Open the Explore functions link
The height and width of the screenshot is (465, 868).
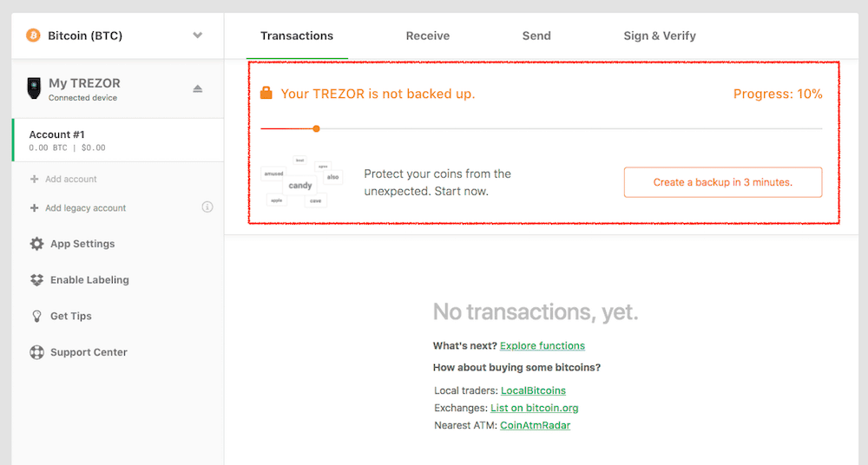542,345
